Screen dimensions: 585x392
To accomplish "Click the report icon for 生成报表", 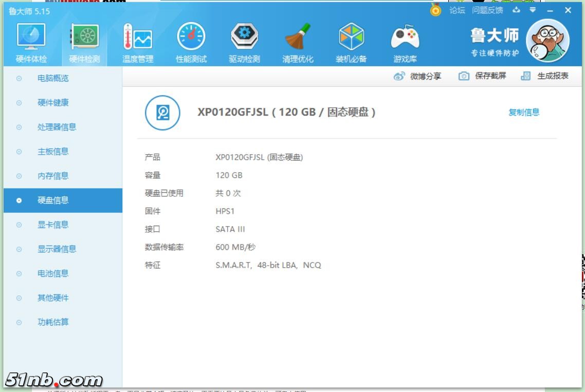I will click(526, 76).
